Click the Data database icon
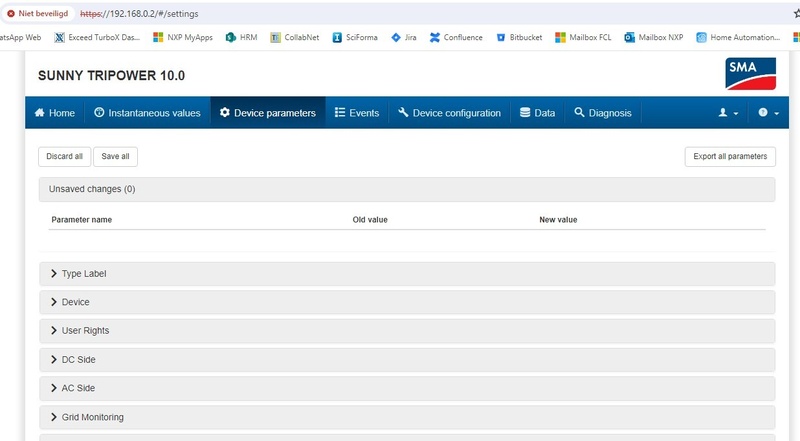 525,112
